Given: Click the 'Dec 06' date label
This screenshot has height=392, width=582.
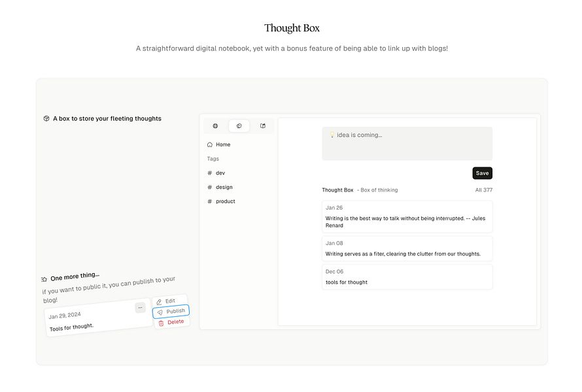Looking at the screenshot, I should tap(334, 272).
